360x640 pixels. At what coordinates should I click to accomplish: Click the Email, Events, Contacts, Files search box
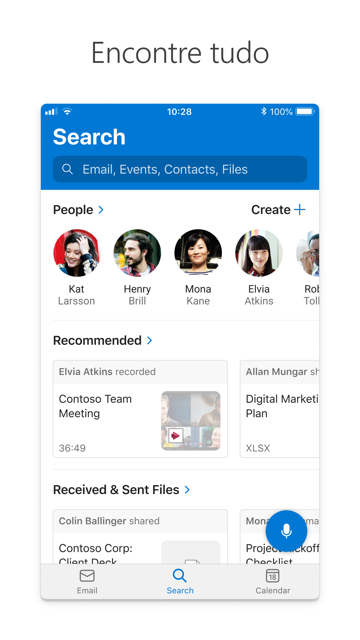coord(180,169)
